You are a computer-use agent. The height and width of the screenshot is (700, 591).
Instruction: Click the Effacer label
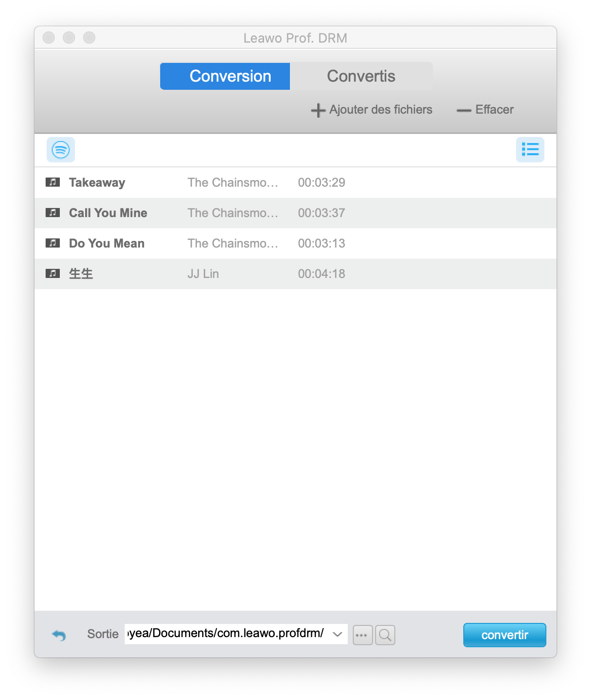(494, 110)
